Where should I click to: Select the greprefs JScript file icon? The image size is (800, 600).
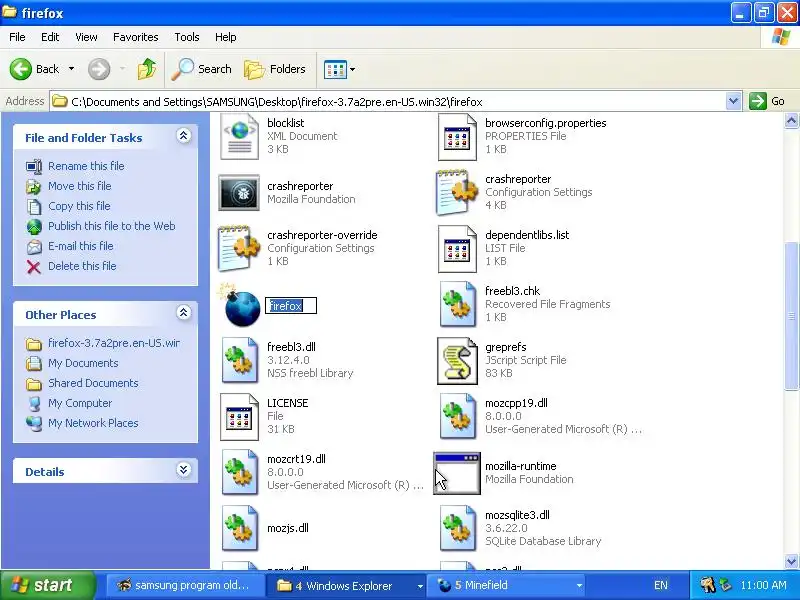click(x=457, y=361)
